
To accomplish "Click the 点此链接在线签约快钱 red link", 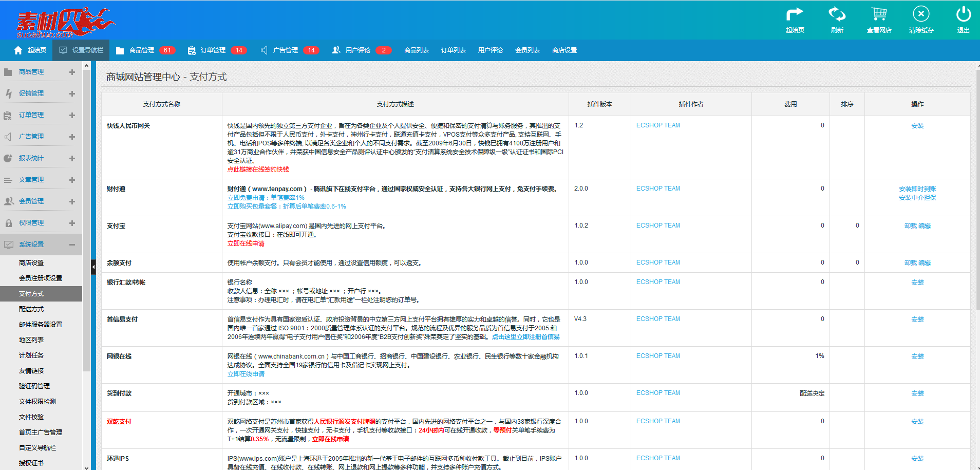I will (x=258, y=170).
